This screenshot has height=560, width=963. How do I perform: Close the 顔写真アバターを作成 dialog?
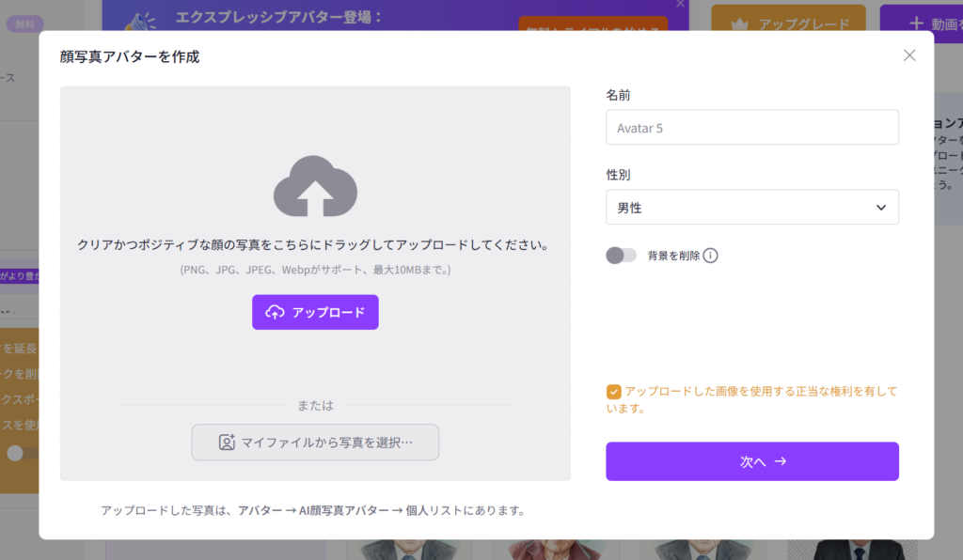point(909,55)
